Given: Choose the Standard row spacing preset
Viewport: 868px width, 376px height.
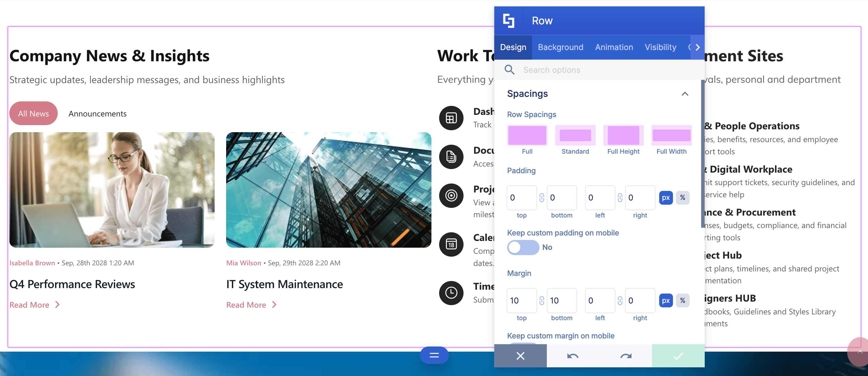Looking at the screenshot, I should tap(575, 140).
